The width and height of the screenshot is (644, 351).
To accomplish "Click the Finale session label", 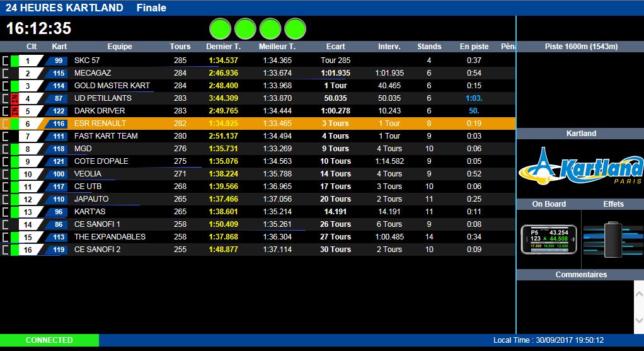I will tap(151, 8).
